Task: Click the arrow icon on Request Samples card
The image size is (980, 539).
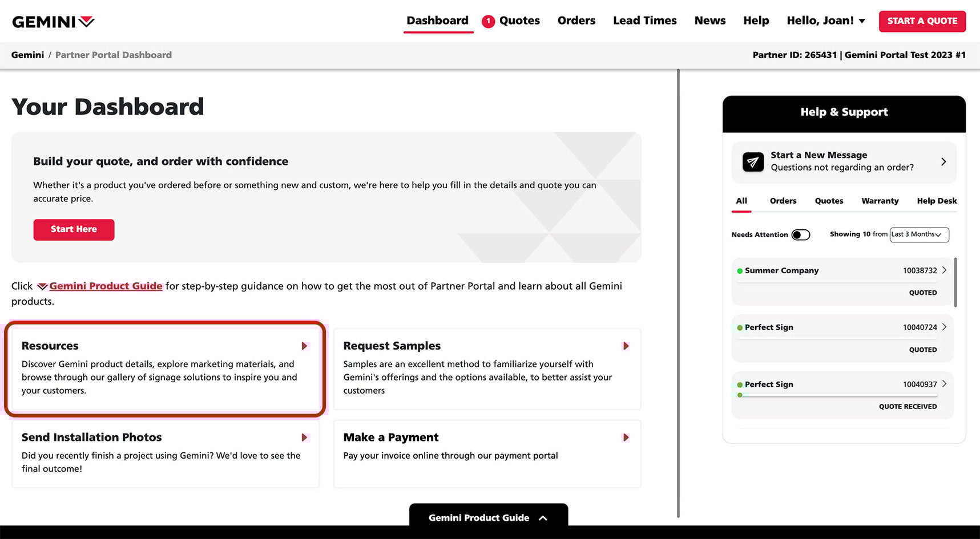Action: coord(626,346)
